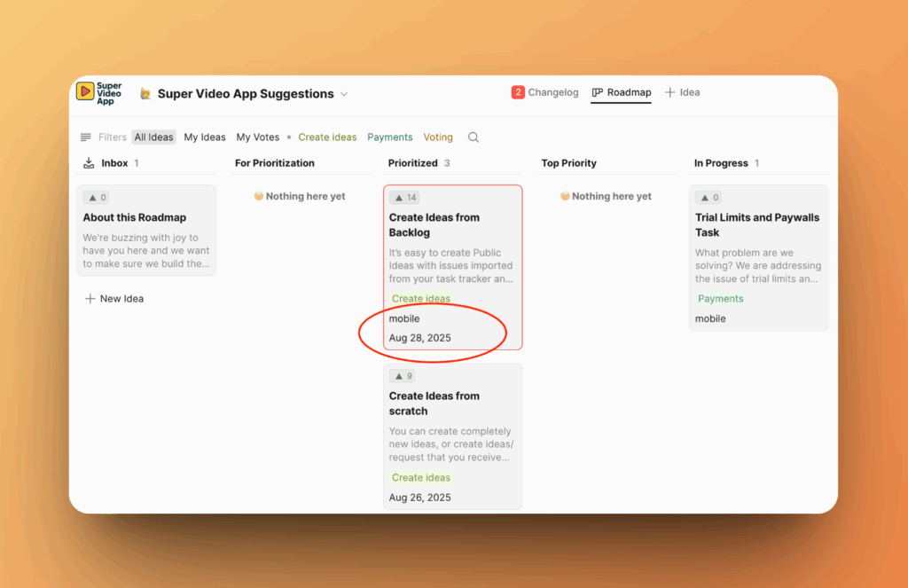Image resolution: width=908 pixels, height=588 pixels.
Task: Filter ideas by My Votes
Action: (x=257, y=137)
